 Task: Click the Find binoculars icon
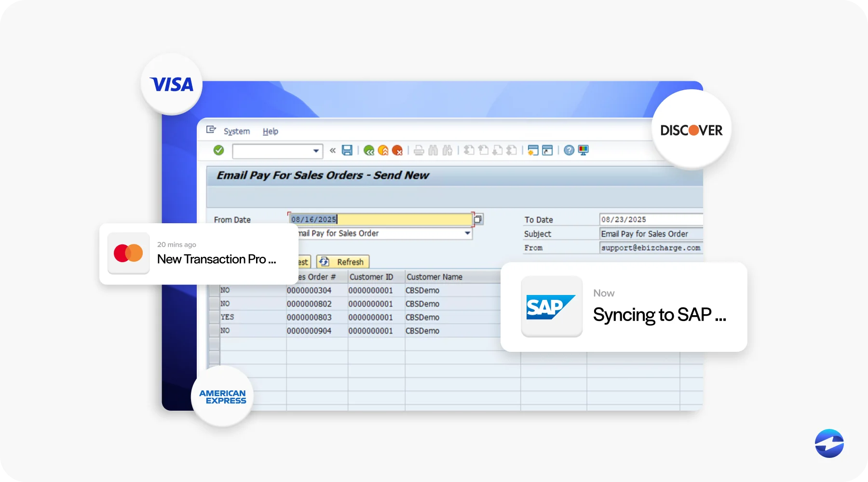[433, 150]
